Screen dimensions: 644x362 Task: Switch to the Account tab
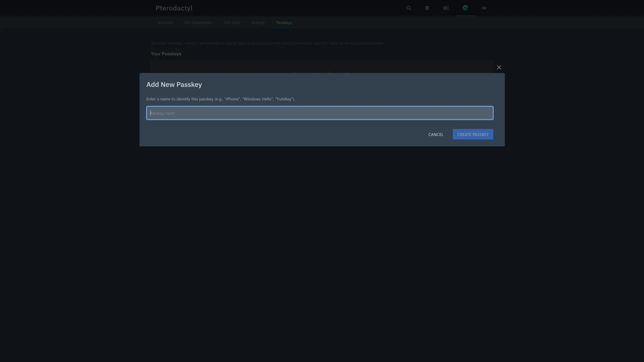pos(165,23)
